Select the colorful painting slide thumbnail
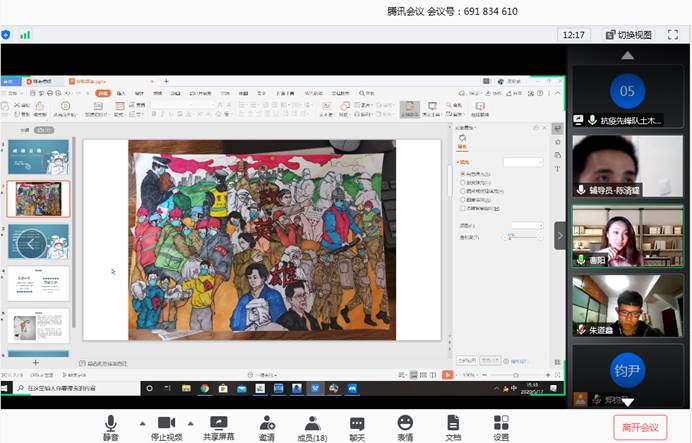692x443 pixels. click(38, 199)
